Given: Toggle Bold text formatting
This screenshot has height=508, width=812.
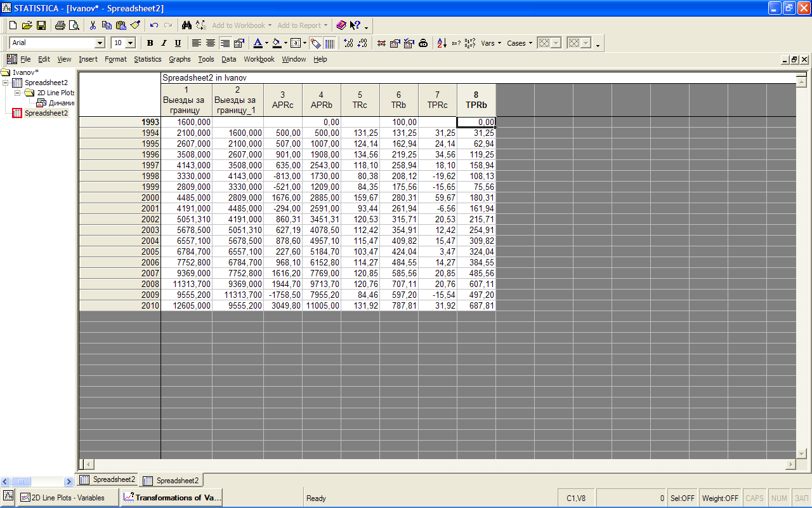Looking at the screenshot, I should [150, 43].
